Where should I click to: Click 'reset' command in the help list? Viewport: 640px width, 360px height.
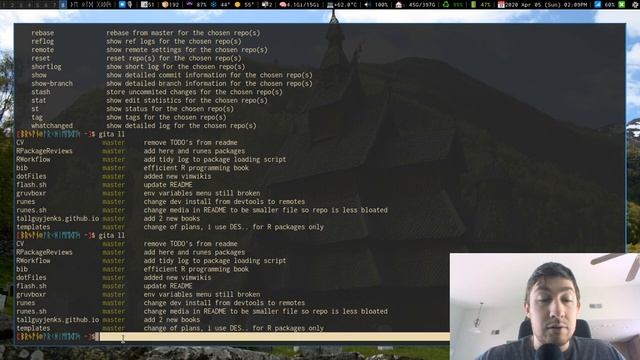(x=40, y=58)
